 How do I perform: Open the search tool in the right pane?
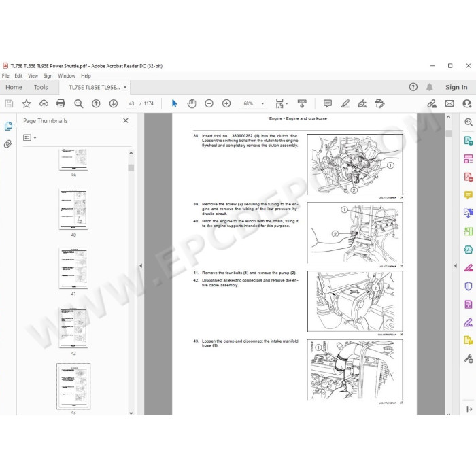469,122
